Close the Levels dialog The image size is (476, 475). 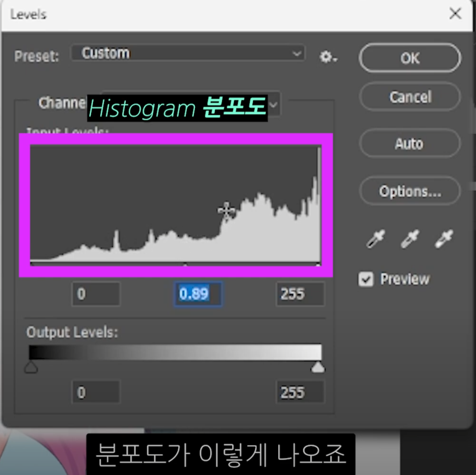455,14
